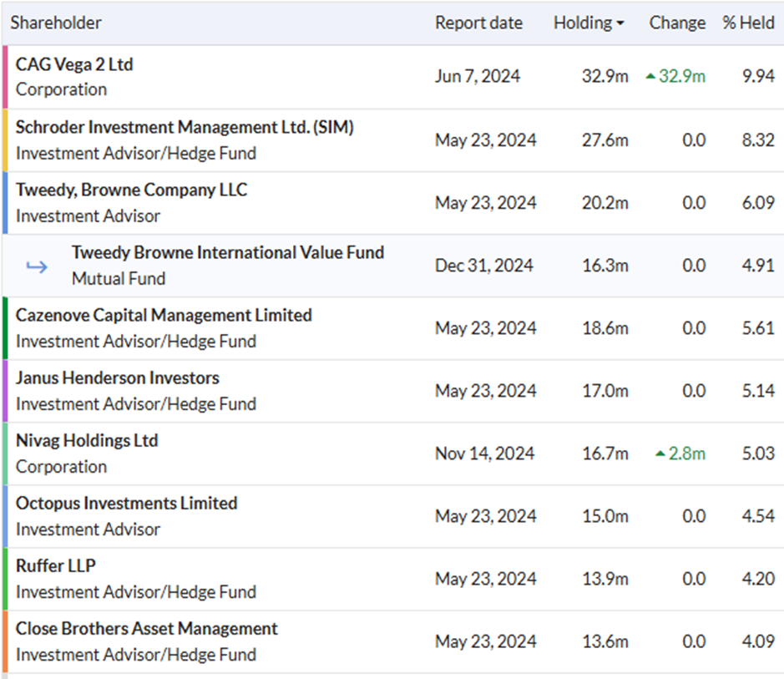Click the 16.3m holding value

coord(605,266)
